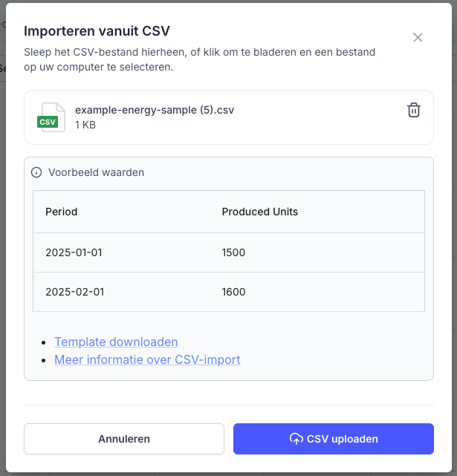Screen dimensions: 457x476
Task: Delete the uploaded file with trash icon
Action: tap(414, 110)
